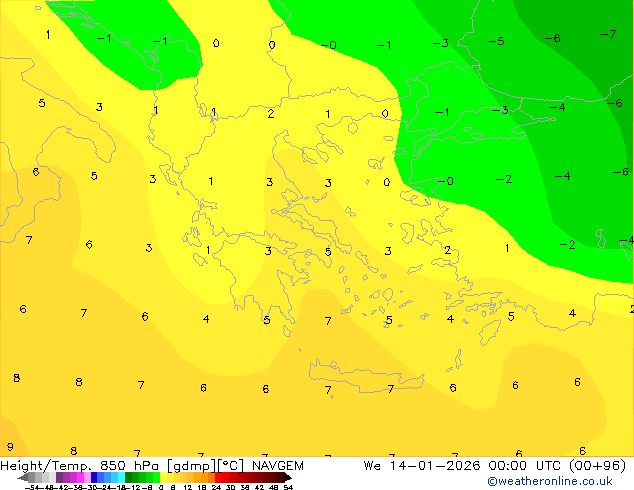Open the weatheronline.co.uk copyright link
Viewport: 634px width, 490px height.
click(x=549, y=481)
